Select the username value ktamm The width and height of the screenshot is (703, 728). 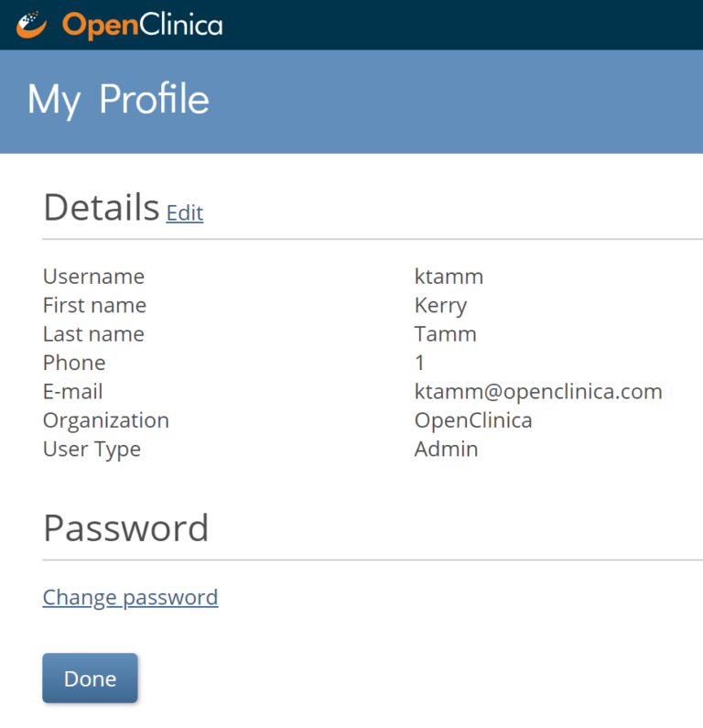(x=449, y=277)
